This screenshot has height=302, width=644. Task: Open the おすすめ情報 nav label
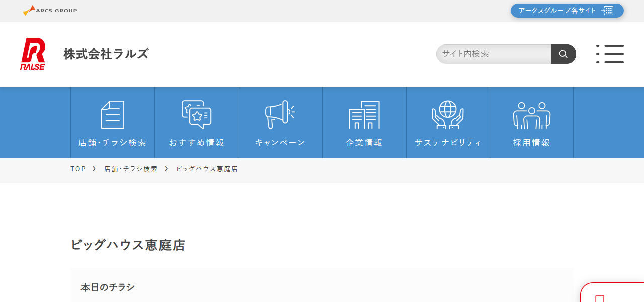pos(196,143)
